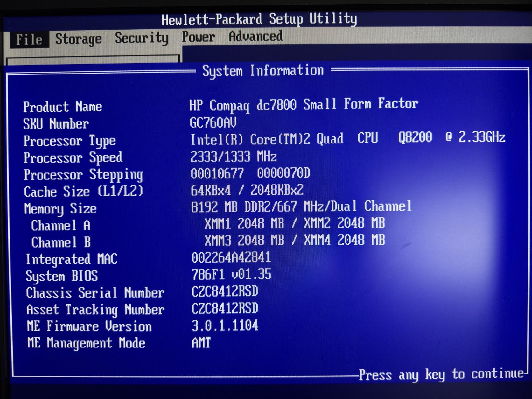The height and width of the screenshot is (399, 532).
Task: Select the Channel A label
Action: pos(61,226)
